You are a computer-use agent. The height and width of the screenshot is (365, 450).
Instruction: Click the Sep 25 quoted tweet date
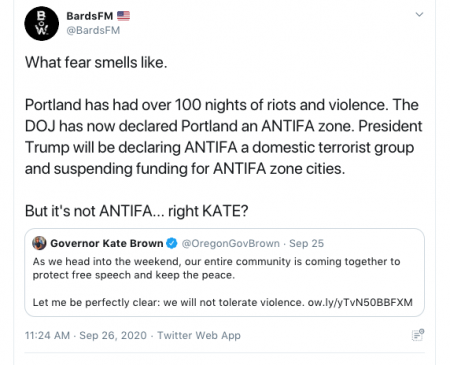pos(306,243)
